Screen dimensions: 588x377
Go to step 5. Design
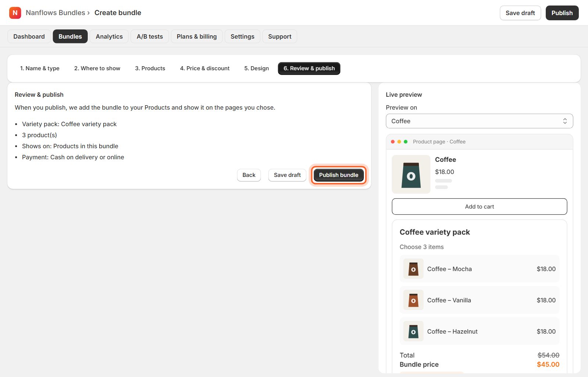click(x=257, y=68)
